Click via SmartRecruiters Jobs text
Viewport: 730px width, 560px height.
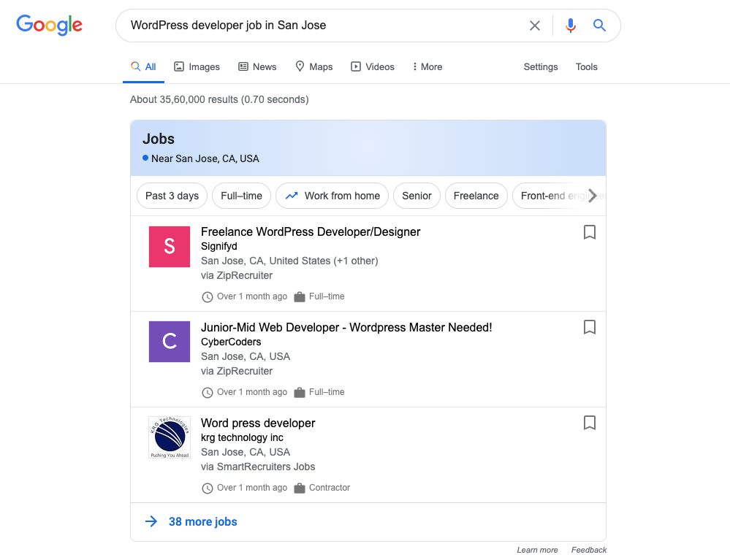click(258, 467)
